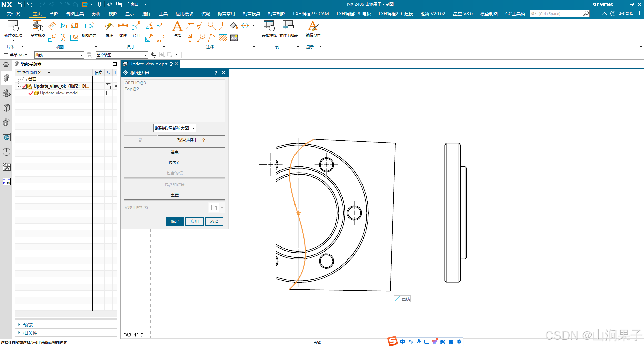The image size is (644, 346).
Task: Switch to the Sketch (草图) ribbon tab
Action: tap(54, 14)
